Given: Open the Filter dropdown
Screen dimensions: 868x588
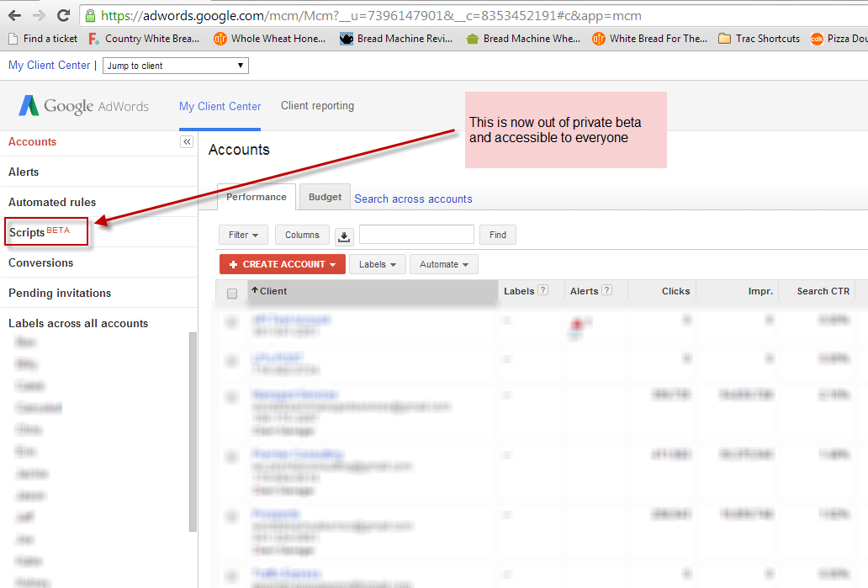Looking at the screenshot, I should coord(244,235).
